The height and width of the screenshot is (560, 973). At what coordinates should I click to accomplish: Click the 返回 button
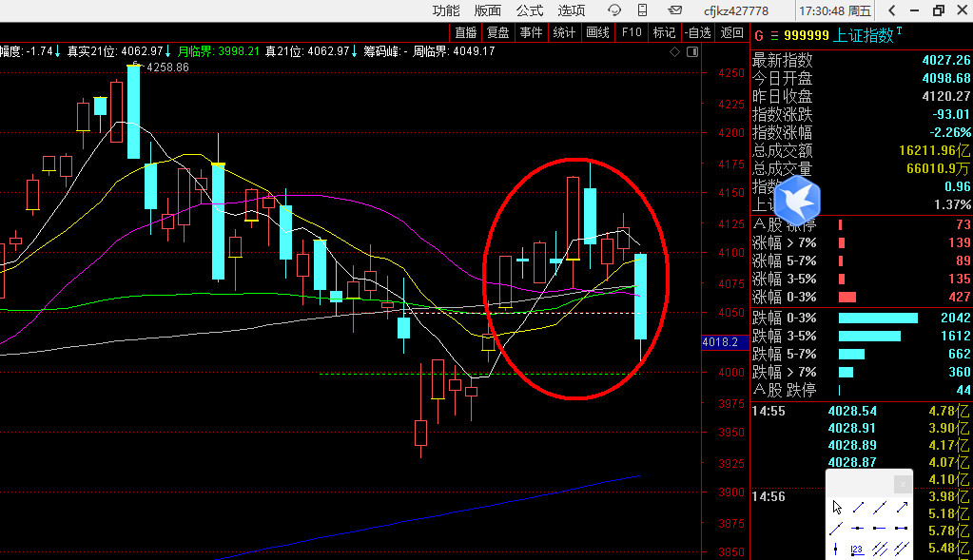point(731,32)
